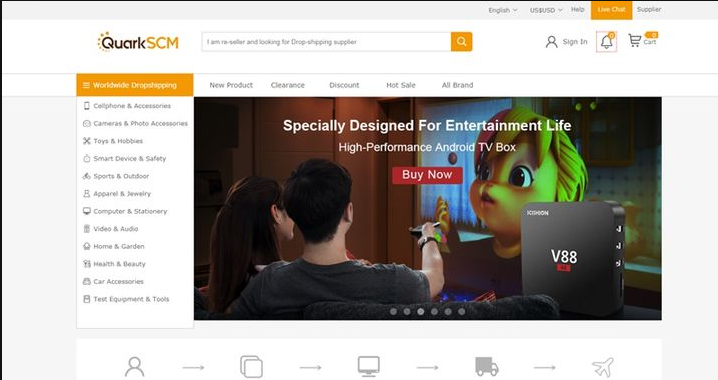Viewport: 718px width, 380px height.
Task: Open the Supplier link
Action: 649,9
